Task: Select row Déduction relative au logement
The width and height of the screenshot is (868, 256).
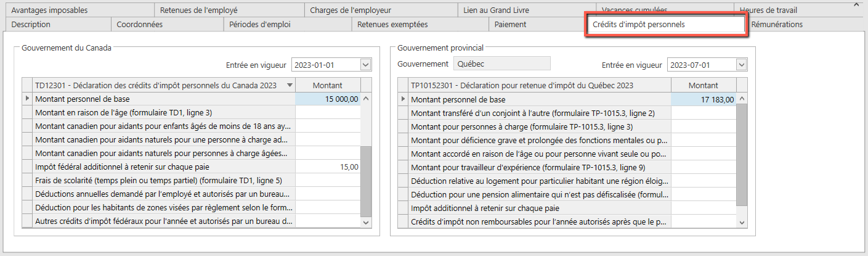Action: (x=540, y=180)
